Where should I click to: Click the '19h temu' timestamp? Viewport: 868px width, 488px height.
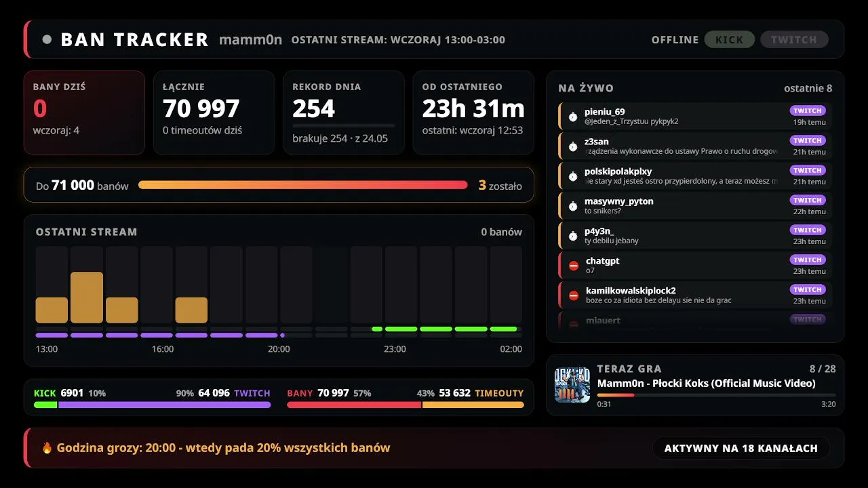point(810,122)
